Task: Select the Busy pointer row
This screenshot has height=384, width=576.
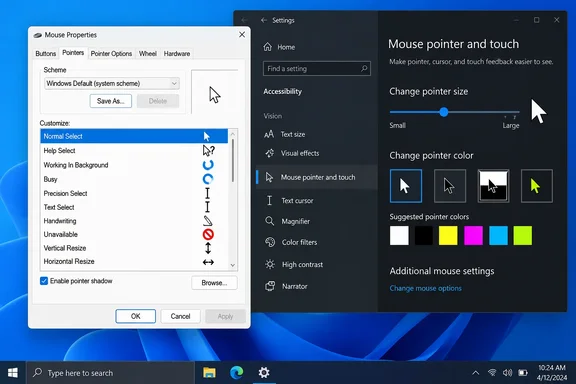Action: pyautogui.click(x=134, y=179)
